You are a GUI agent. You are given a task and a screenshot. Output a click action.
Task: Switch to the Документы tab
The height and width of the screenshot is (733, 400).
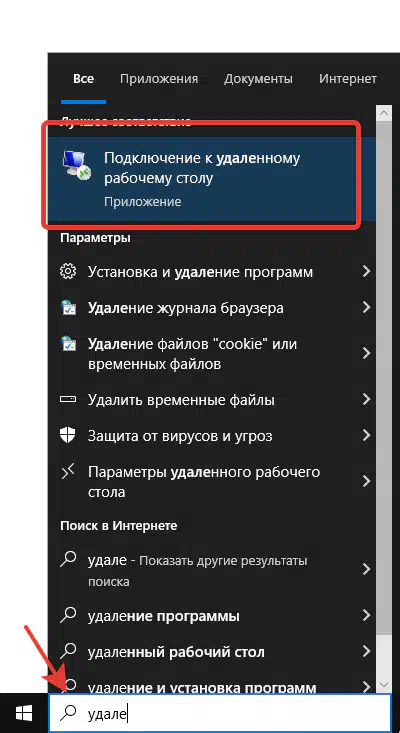258,79
